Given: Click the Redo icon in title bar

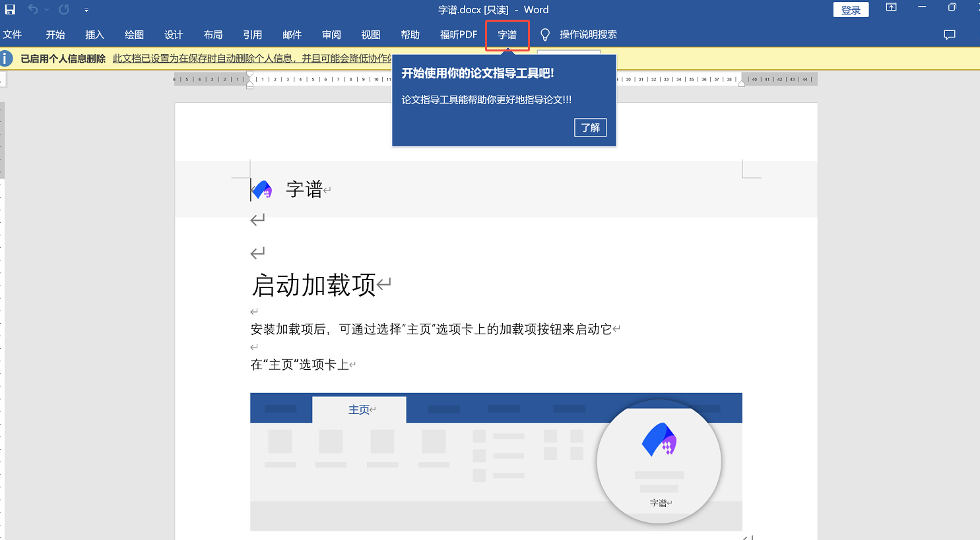Looking at the screenshot, I should (64, 10).
